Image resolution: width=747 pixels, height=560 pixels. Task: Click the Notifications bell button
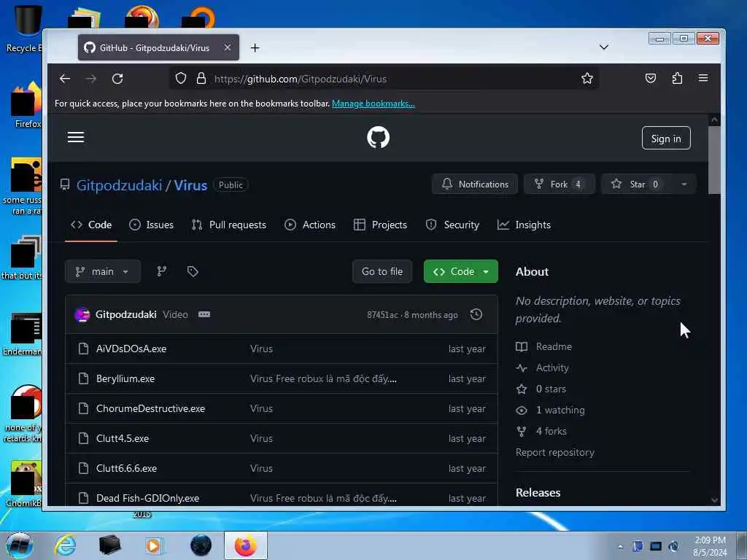coord(475,184)
